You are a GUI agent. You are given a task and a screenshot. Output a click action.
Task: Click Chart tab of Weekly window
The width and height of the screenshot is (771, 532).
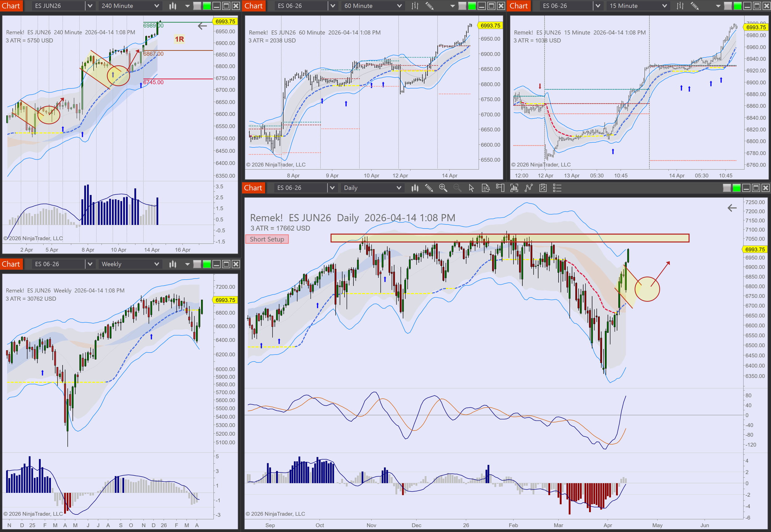point(11,264)
